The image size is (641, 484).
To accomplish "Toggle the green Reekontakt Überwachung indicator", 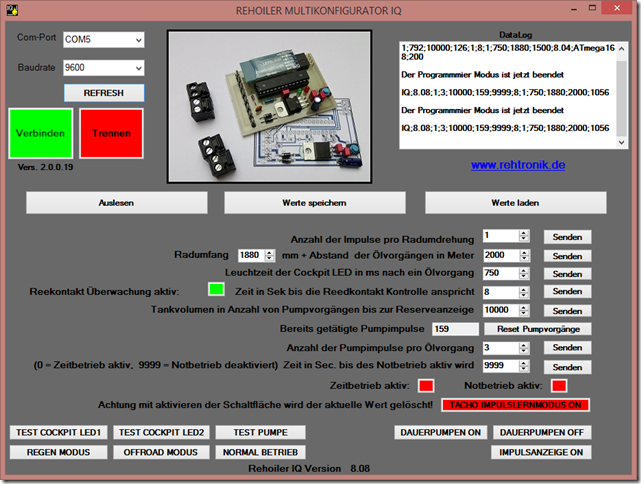I will point(216,289).
